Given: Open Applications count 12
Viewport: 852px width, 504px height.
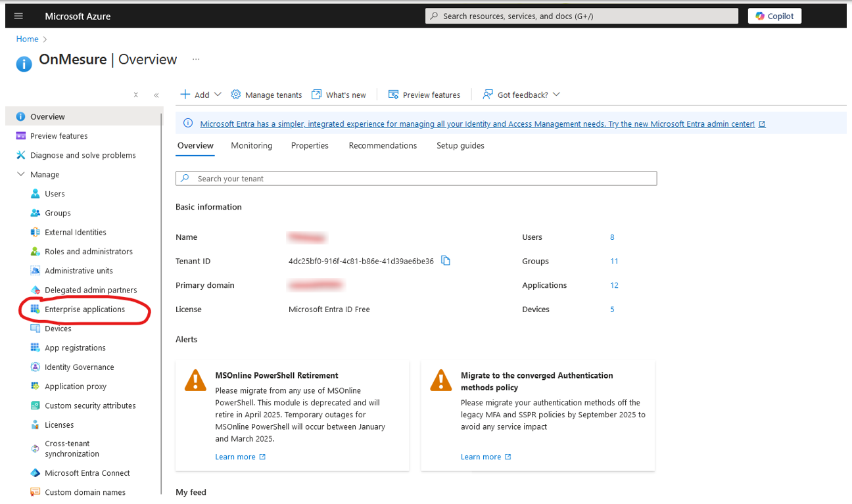Looking at the screenshot, I should tap(614, 285).
